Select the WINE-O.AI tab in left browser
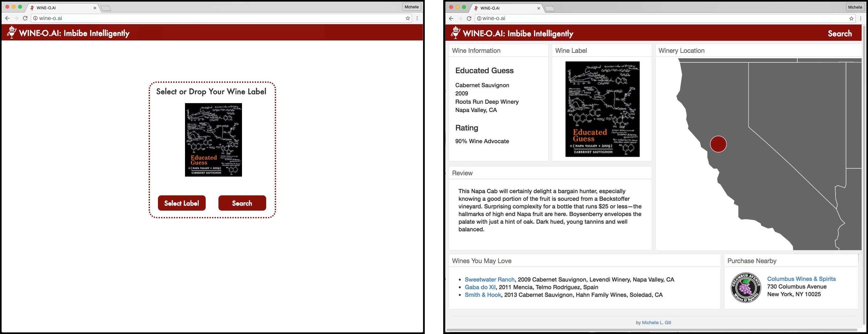This screenshot has width=868, height=334. (x=62, y=8)
